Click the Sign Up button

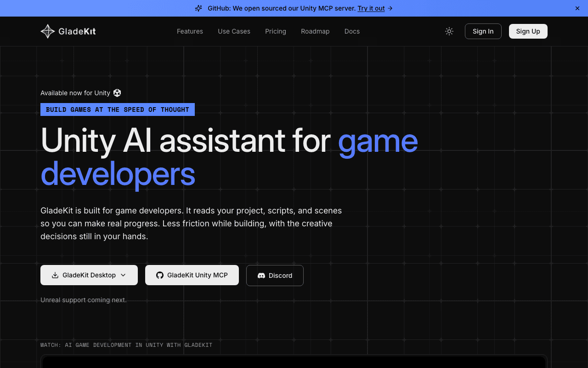click(x=528, y=31)
